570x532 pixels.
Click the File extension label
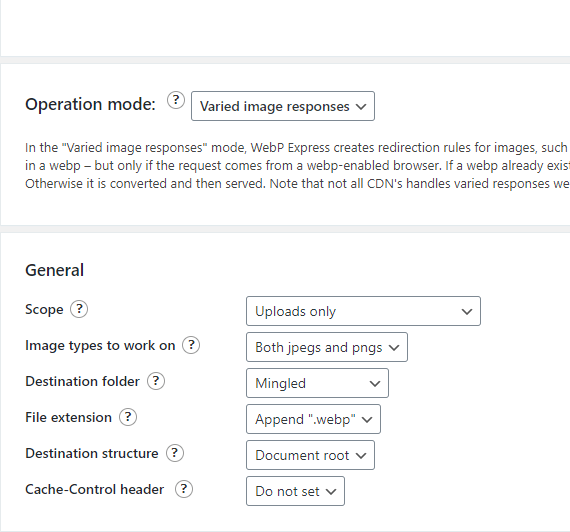tap(68, 417)
